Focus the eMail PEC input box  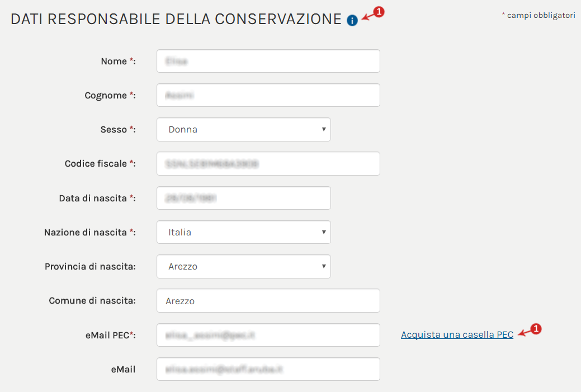point(268,335)
